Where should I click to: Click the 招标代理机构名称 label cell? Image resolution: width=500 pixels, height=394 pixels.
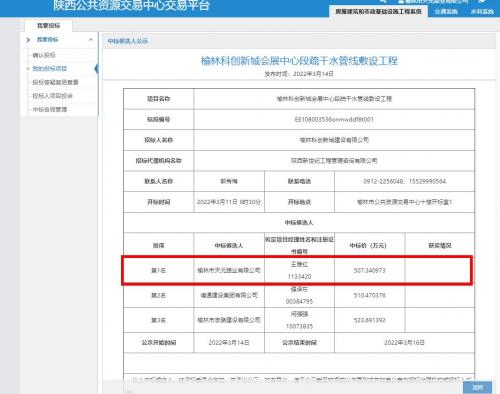tap(159, 161)
